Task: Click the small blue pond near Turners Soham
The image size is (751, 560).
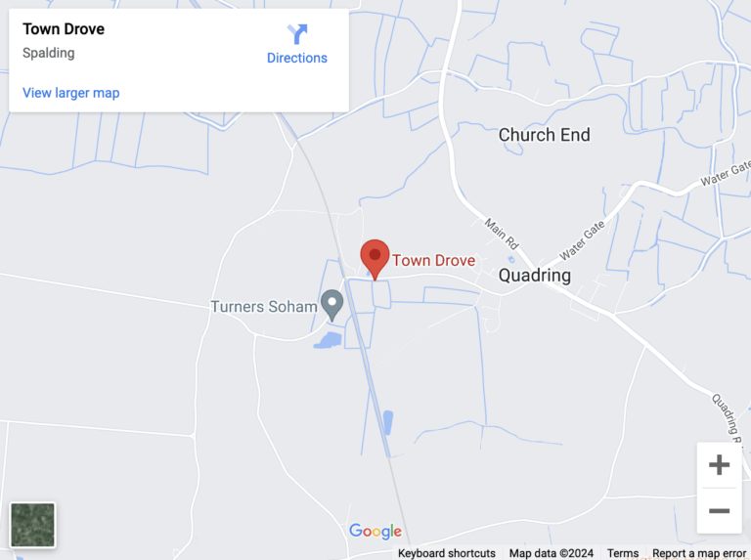Action: [329, 340]
